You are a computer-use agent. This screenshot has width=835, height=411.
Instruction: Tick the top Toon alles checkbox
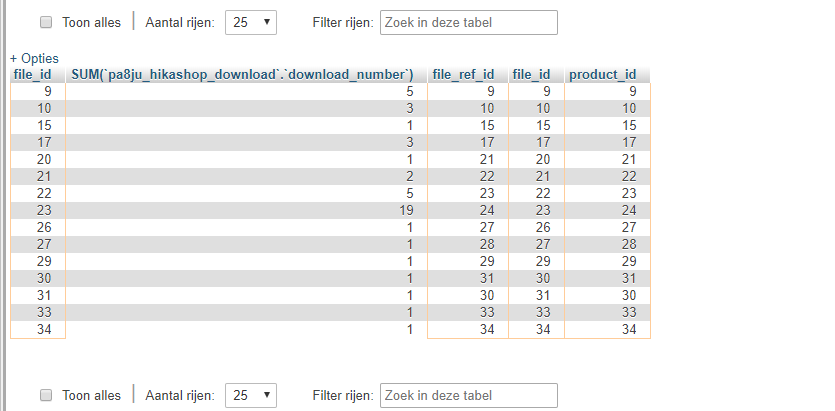46,22
